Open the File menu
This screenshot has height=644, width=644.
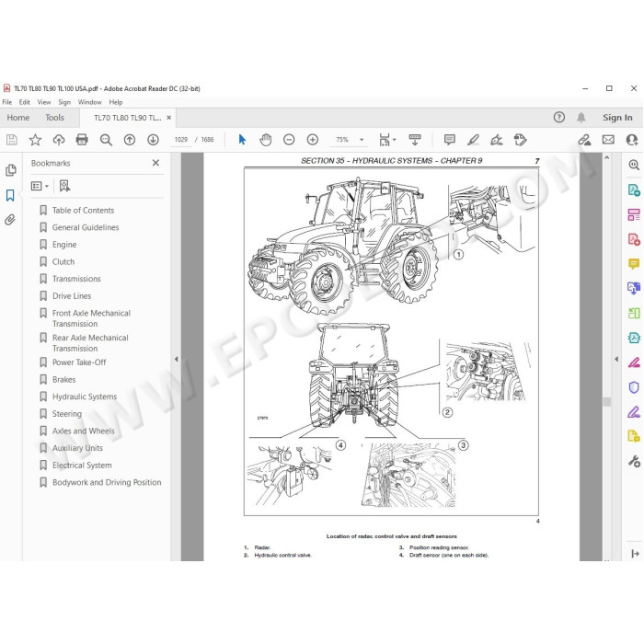7,102
